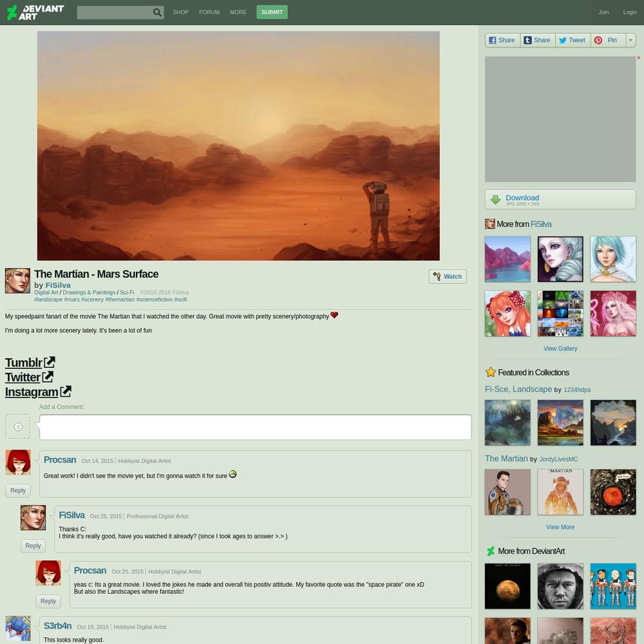Open the Fi-Sce, Landscape collection
644x644 pixels.
518,389
